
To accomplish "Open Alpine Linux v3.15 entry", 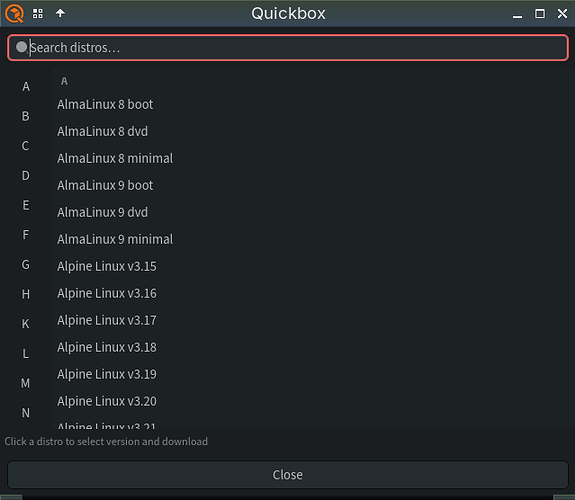I will point(107,266).
